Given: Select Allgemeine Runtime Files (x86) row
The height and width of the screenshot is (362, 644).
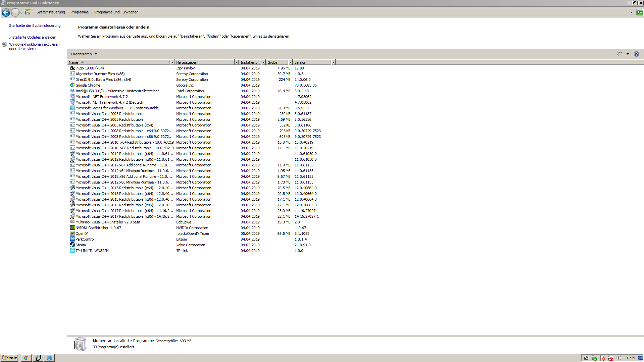Looking at the screenshot, I should click(x=201, y=74).
